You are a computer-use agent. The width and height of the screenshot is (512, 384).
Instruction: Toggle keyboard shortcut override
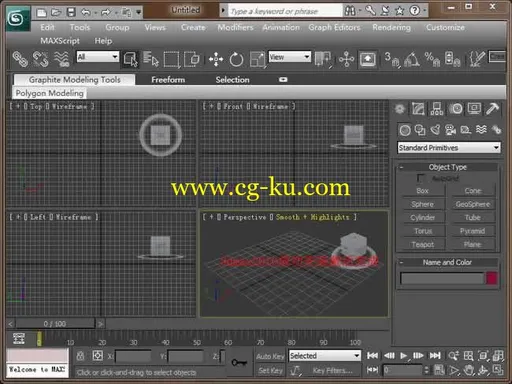[x=367, y=59]
